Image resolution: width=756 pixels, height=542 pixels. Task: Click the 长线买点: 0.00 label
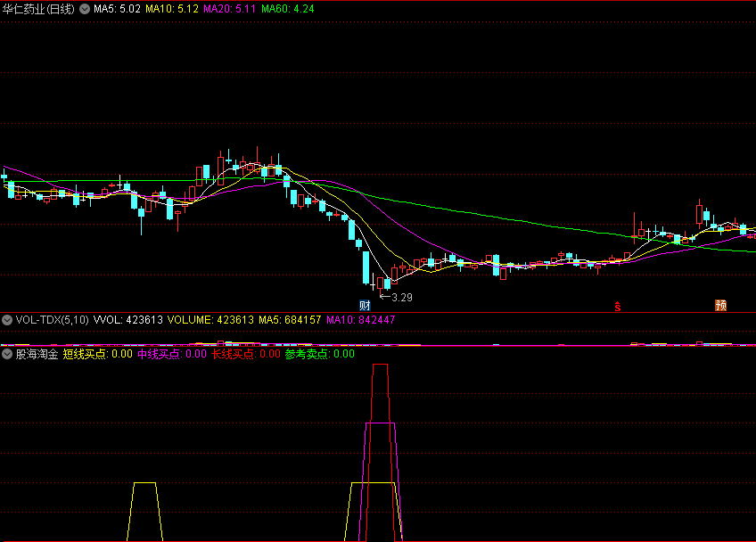click(246, 354)
